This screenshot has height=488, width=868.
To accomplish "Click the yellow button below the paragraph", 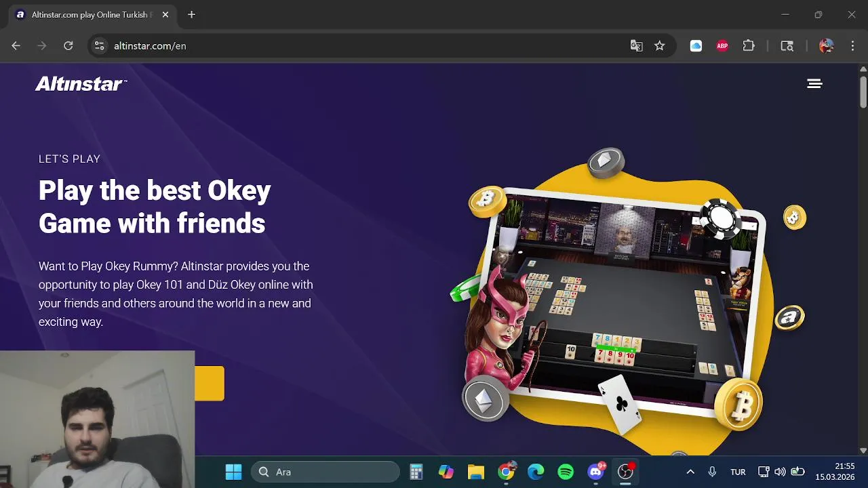I will point(210,383).
